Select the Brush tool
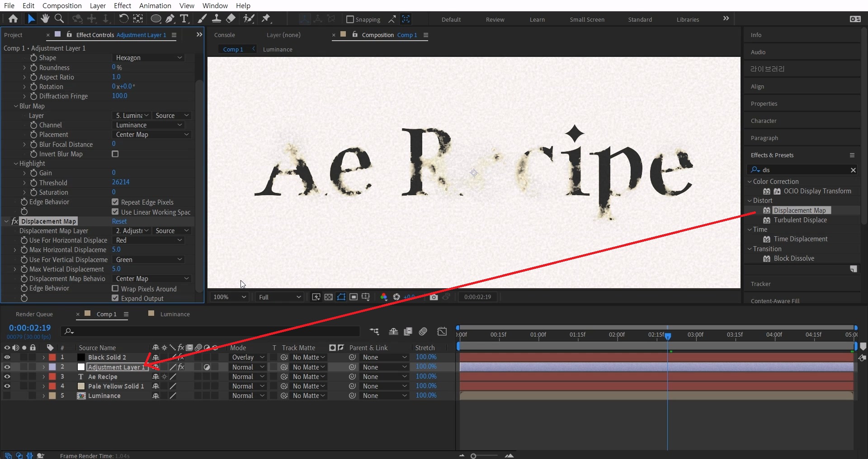Screen dimensions: 868x459 tap(202, 19)
